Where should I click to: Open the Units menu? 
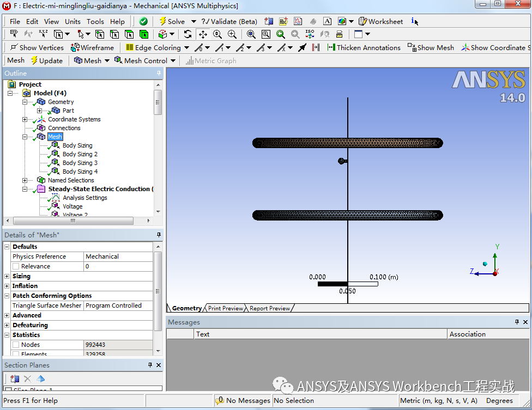click(x=72, y=21)
